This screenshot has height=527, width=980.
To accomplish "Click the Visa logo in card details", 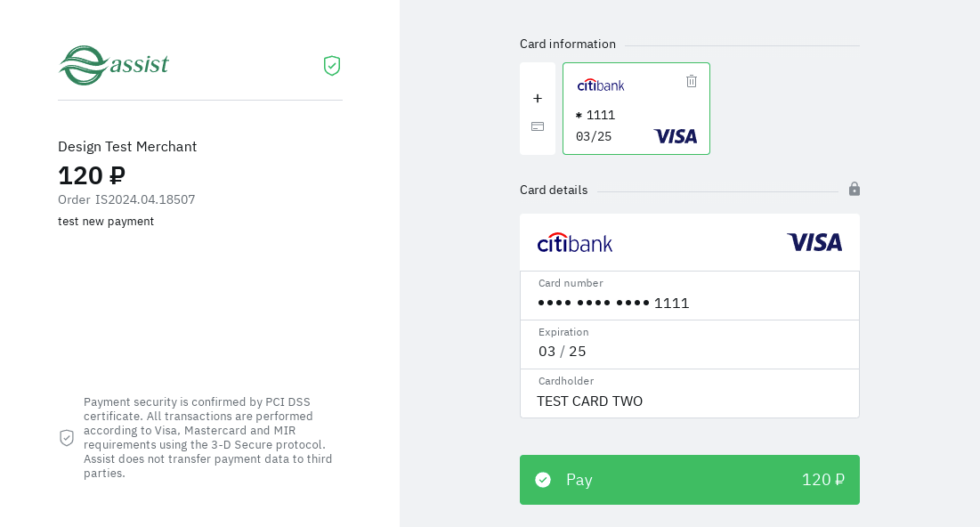I will click(x=814, y=242).
